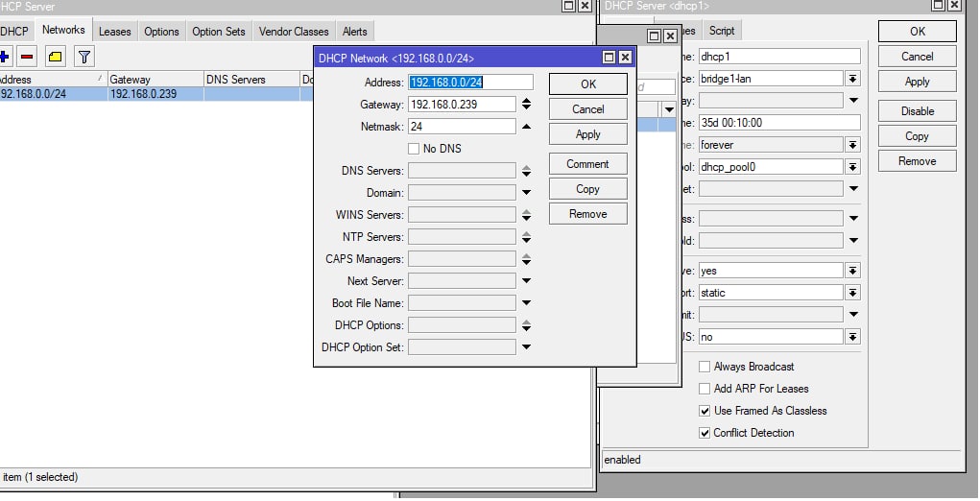This screenshot has width=980, height=501.
Task: Open the static dropdown arrow
Action: pyautogui.click(x=853, y=293)
